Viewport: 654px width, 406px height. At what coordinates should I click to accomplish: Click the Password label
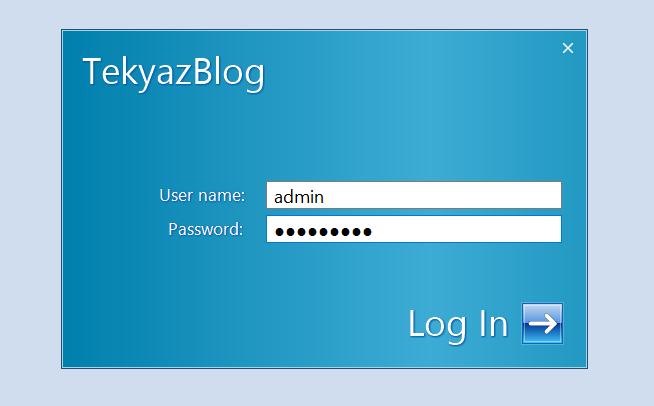pos(206,229)
